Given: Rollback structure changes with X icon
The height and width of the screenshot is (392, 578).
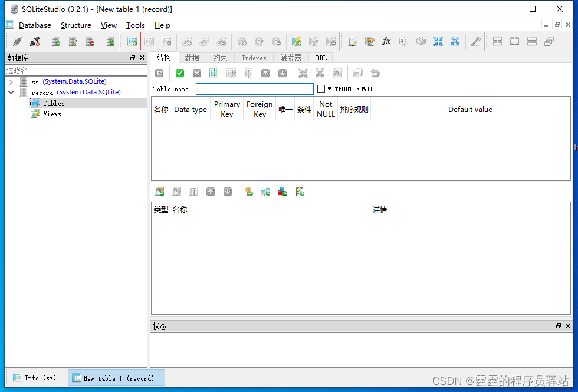Looking at the screenshot, I should coord(197,73).
